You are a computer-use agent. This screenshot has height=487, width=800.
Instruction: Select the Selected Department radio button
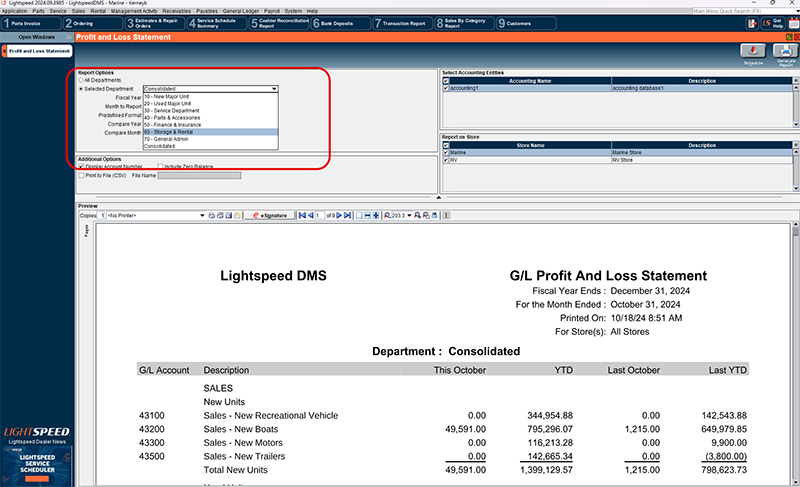pyautogui.click(x=81, y=89)
